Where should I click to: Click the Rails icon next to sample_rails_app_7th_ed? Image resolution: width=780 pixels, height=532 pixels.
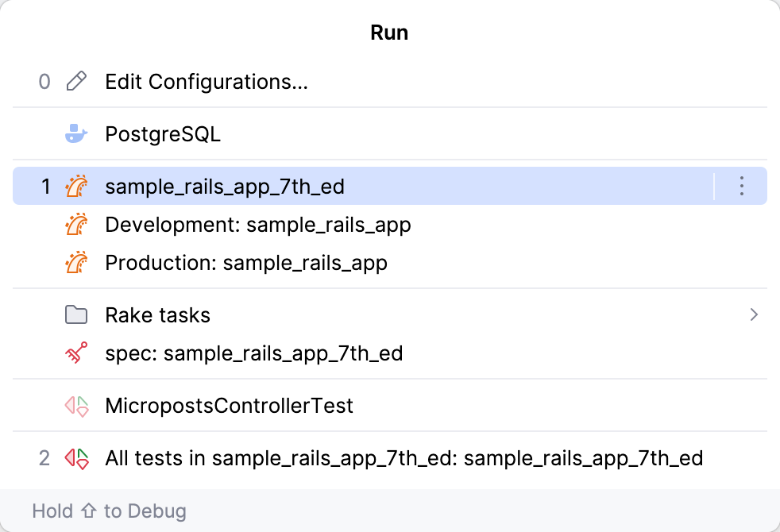click(x=77, y=186)
